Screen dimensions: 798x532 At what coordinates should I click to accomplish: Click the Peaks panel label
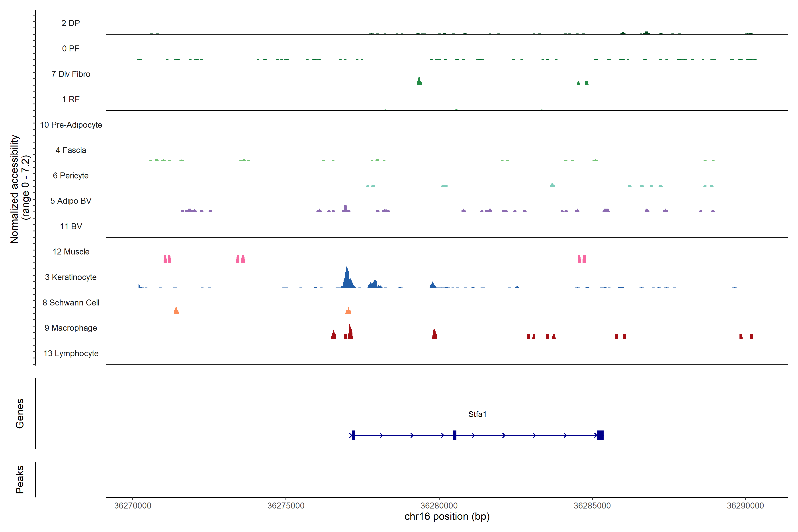tap(20, 479)
